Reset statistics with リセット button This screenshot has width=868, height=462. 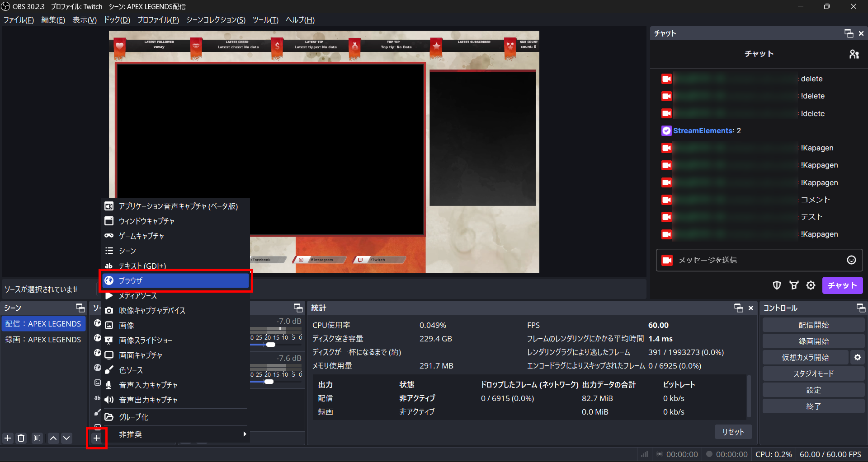click(x=733, y=432)
